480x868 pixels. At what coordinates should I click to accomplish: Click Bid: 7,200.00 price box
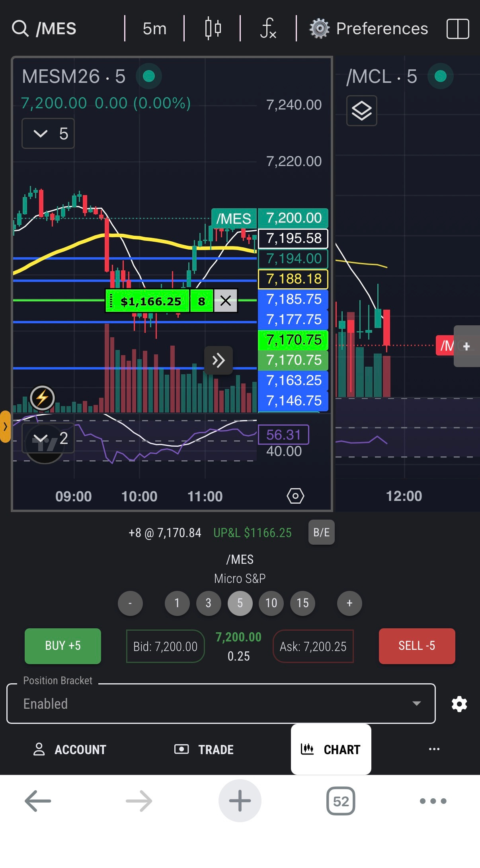pyautogui.click(x=166, y=646)
